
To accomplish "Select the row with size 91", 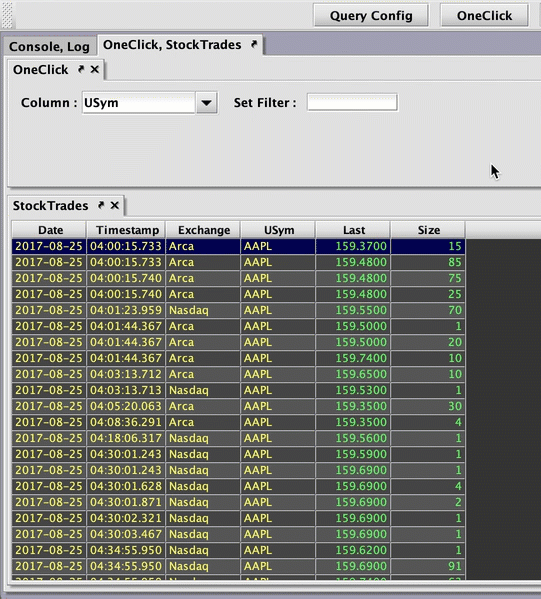I will coord(238,566).
